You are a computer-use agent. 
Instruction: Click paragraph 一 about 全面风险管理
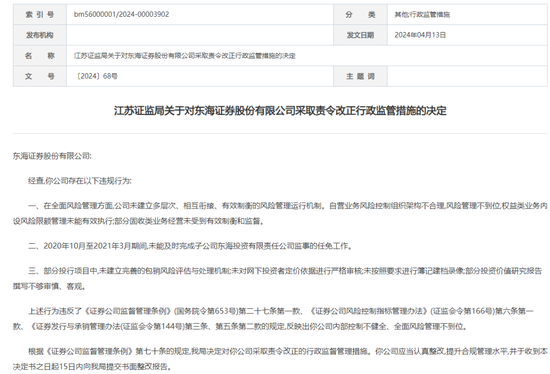(280, 213)
